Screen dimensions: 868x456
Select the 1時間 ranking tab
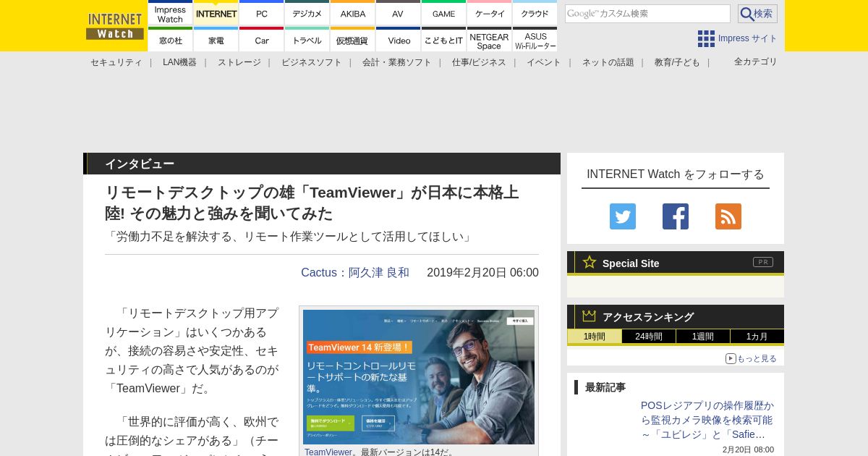click(x=595, y=337)
